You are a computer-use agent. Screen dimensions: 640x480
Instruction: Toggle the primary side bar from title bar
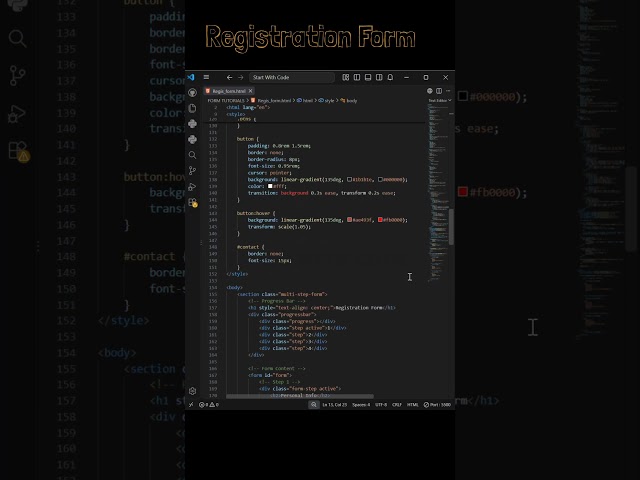[357, 77]
